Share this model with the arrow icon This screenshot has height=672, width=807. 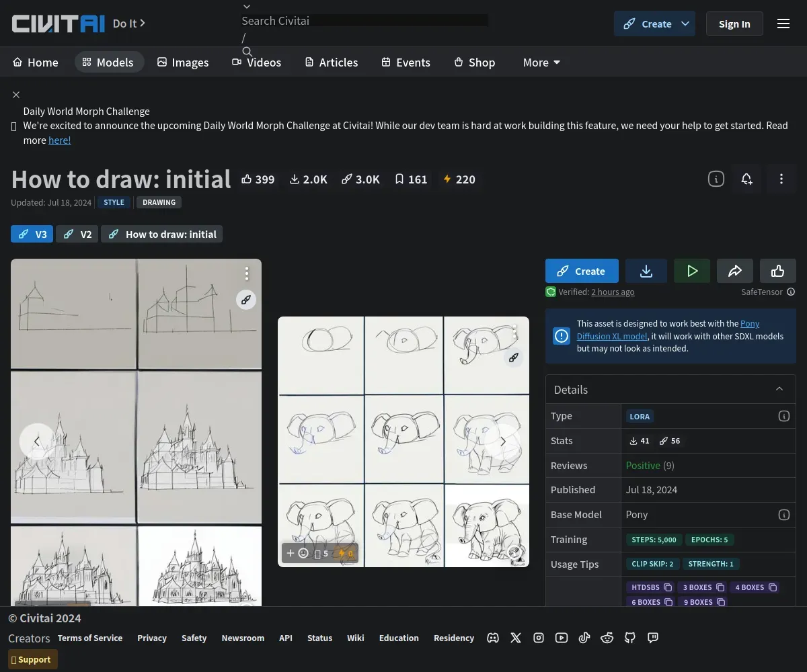coord(734,271)
